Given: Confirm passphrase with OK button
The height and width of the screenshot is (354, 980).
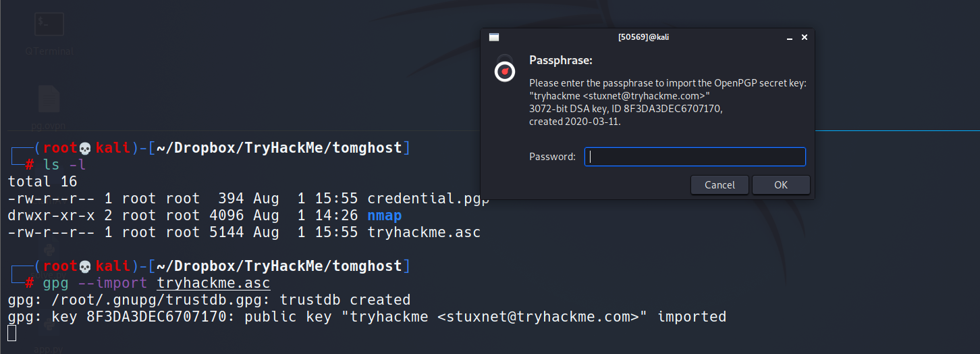Looking at the screenshot, I should (780, 185).
